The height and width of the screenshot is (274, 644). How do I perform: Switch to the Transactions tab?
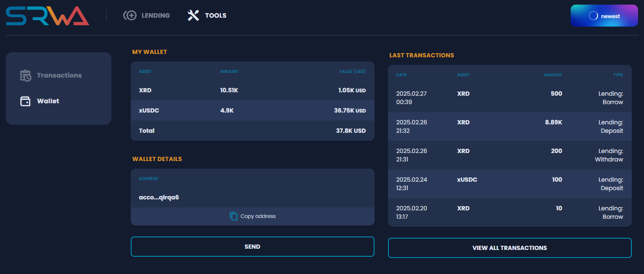coord(59,75)
